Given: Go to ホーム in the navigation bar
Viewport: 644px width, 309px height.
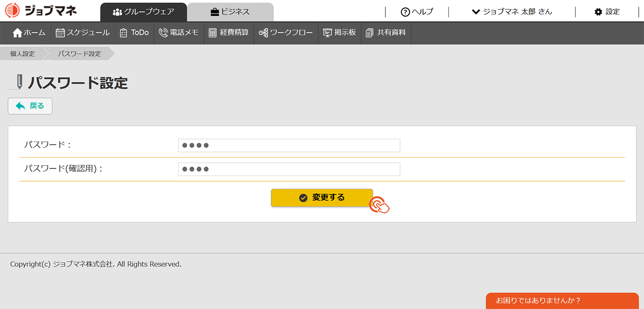Looking at the screenshot, I should (x=29, y=33).
